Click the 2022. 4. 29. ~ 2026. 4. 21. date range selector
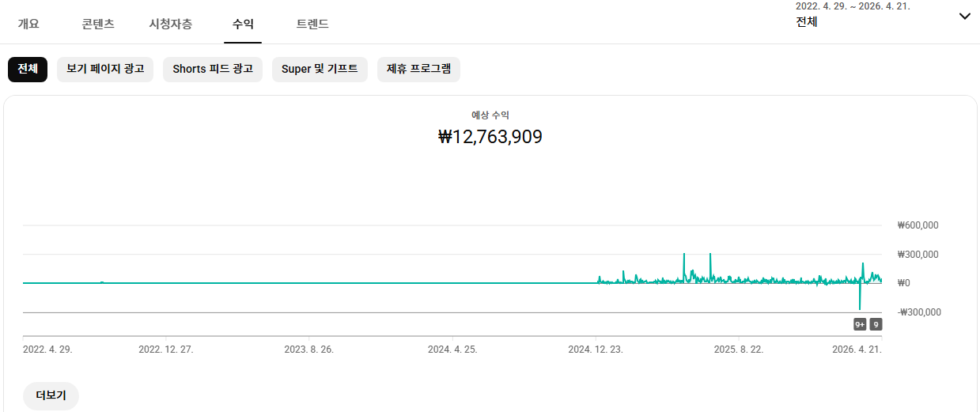The width and height of the screenshot is (980, 412). pos(853,15)
